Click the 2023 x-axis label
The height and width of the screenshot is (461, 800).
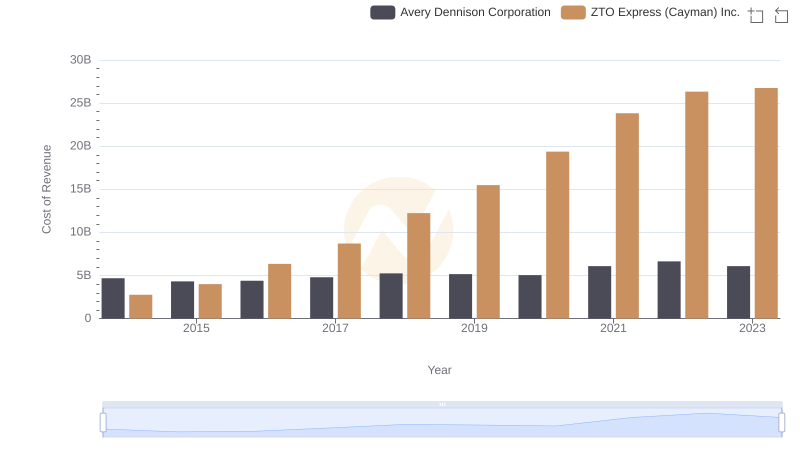pyautogui.click(x=753, y=328)
